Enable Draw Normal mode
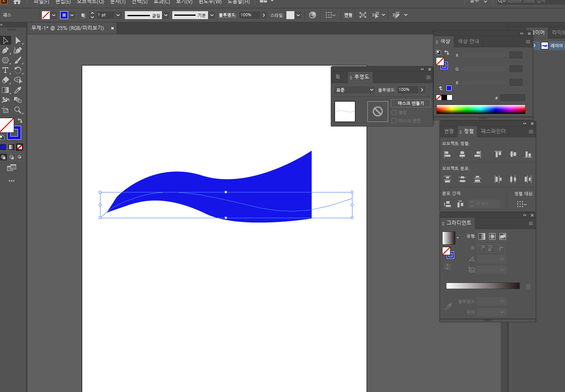The image size is (565, 392). [3, 157]
